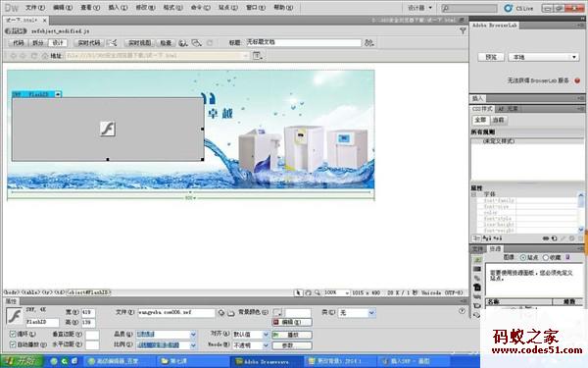Open the 品质 quality dropdown

coord(167,335)
